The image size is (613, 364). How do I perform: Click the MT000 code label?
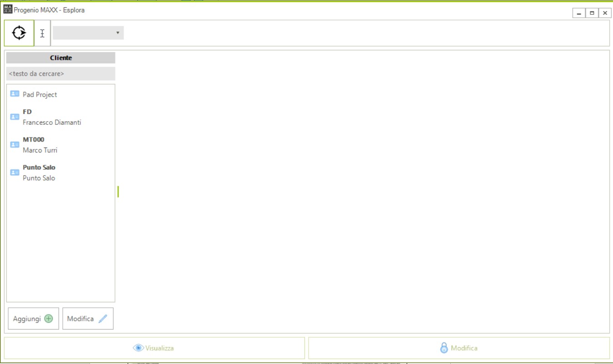click(34, 139)
